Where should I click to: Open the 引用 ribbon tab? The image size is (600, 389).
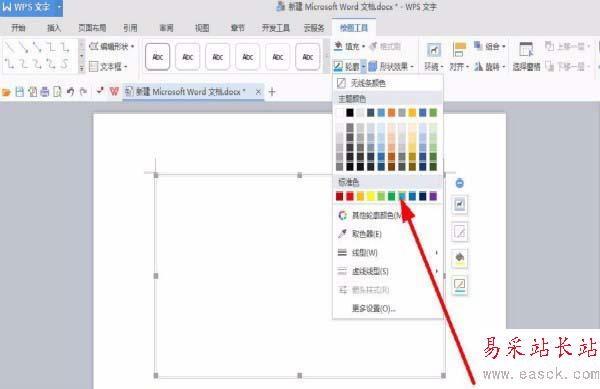pyautogui.click(x=130, y=28)
